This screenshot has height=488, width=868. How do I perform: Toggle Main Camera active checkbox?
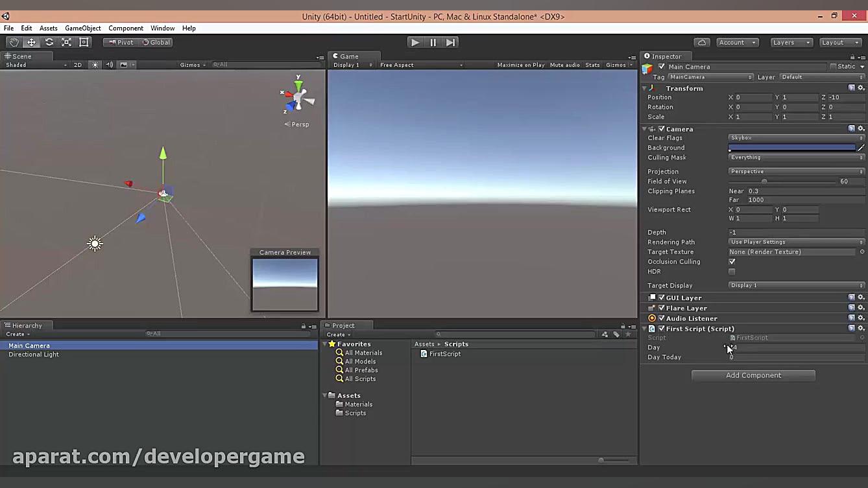[662, 67]
